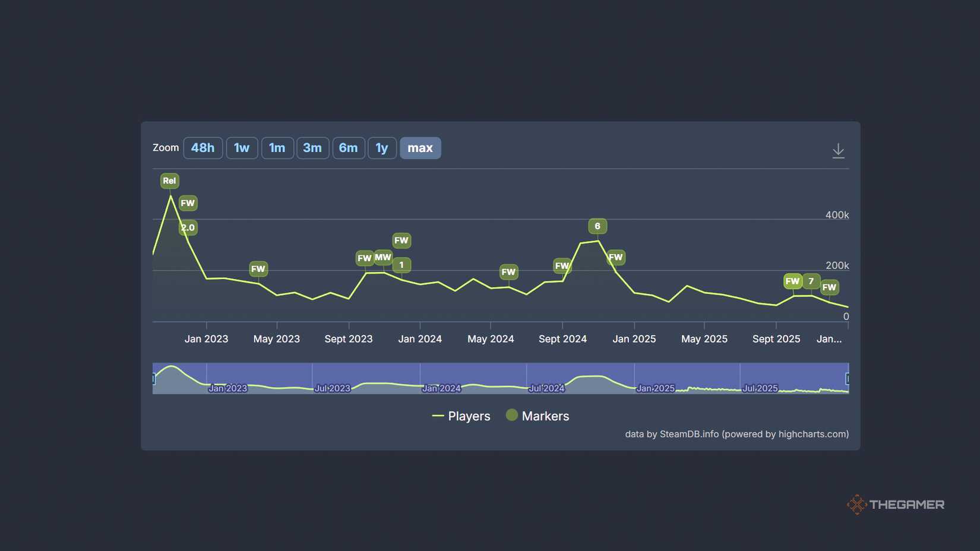Select the MW marker near Sept 2023
Image resolution: width=980 pixels, height=551 pixels.
382,258
